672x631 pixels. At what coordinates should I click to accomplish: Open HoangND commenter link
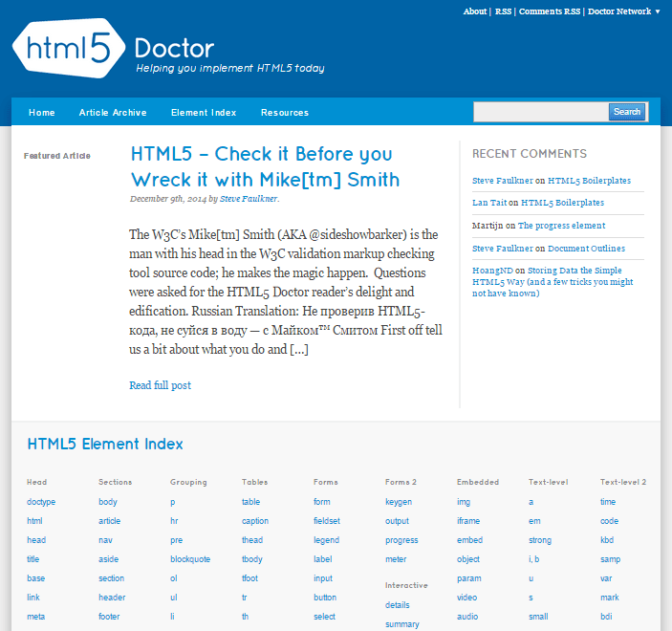pyautogui.click(x=492, y=271)
